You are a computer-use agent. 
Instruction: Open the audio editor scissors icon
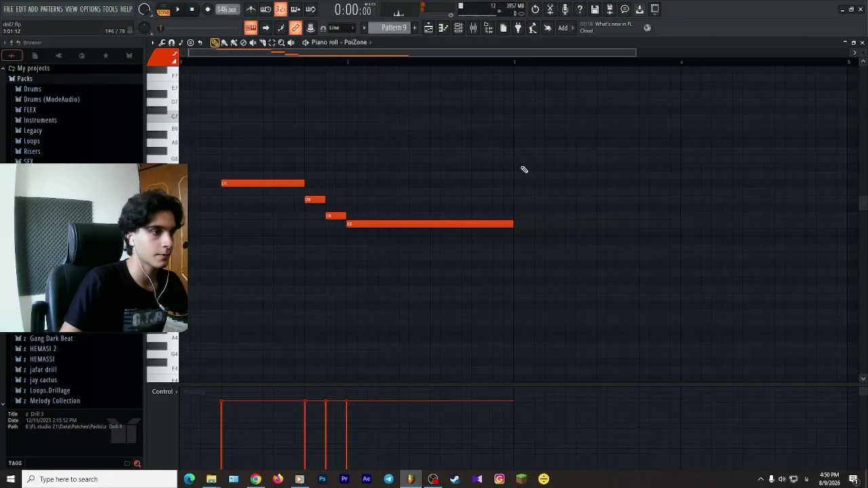[x=550, y=9]
